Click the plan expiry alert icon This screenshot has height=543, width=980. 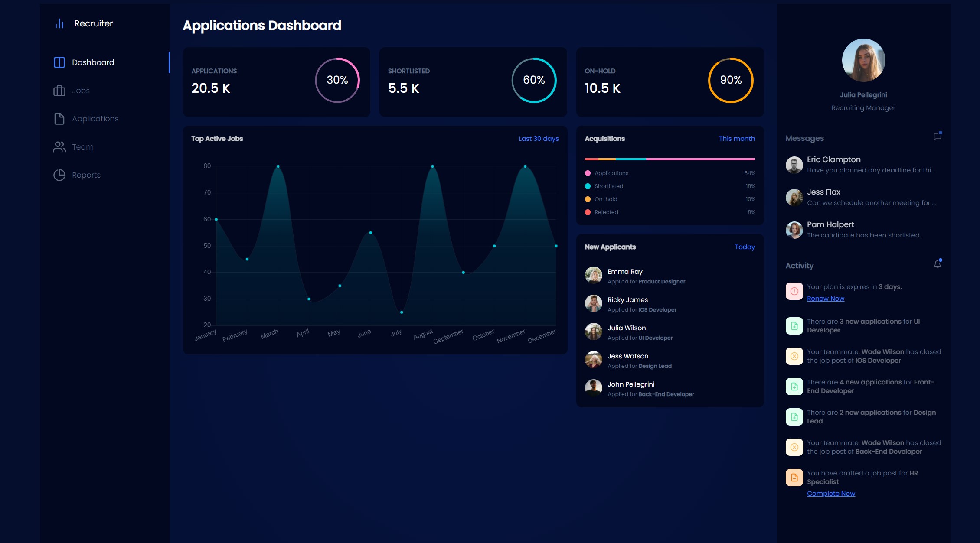tap(794, 291)
